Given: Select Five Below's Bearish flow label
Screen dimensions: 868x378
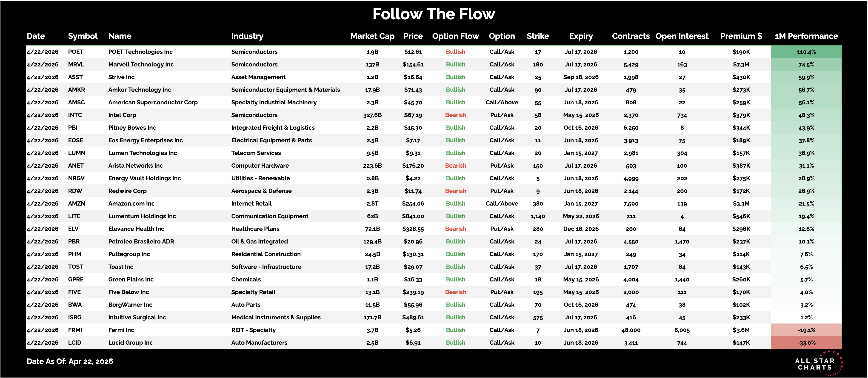Looking at the screenshot, I should (x=456, y=292).
